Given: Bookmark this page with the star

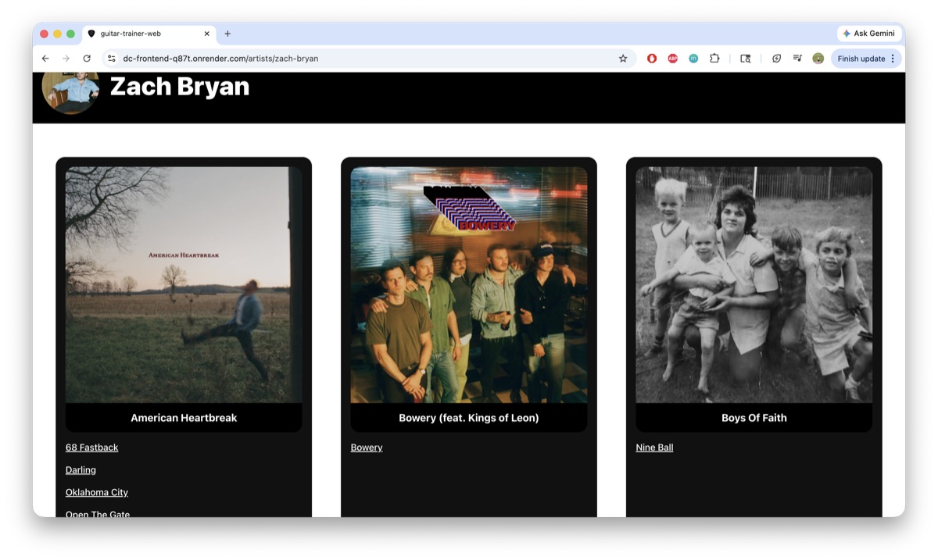Looking at the screenshot, I should [x=623, y=59].
